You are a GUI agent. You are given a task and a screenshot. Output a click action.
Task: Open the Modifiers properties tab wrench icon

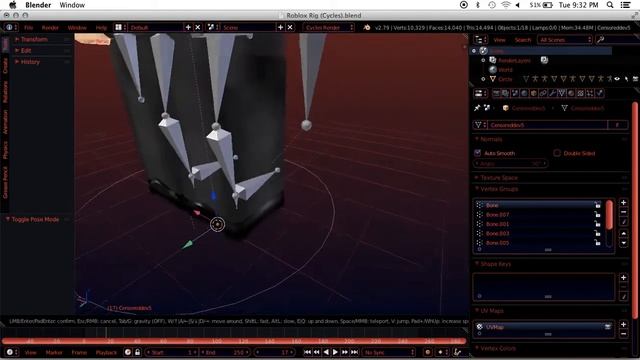(552, 93)
